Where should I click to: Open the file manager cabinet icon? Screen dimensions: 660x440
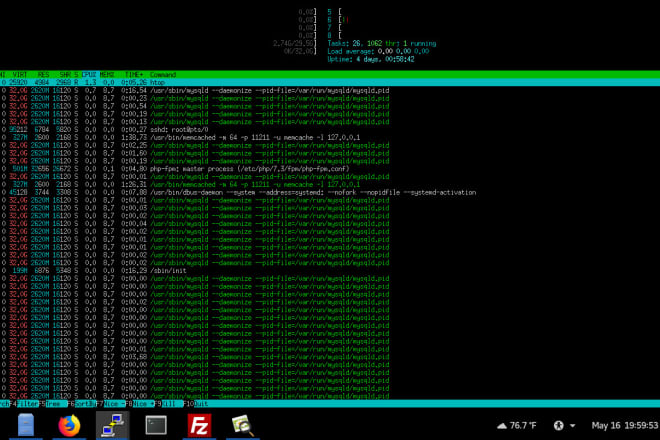coord(26,425)
